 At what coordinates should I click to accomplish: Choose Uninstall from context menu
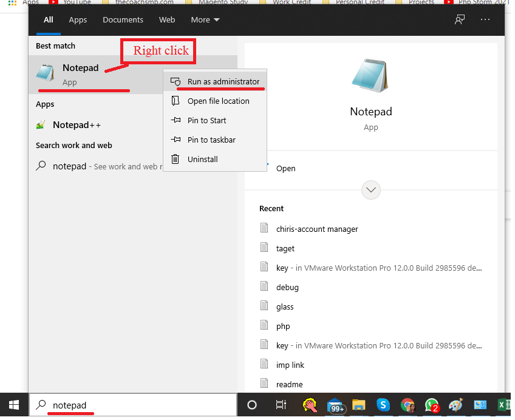(x=215, y=159)
